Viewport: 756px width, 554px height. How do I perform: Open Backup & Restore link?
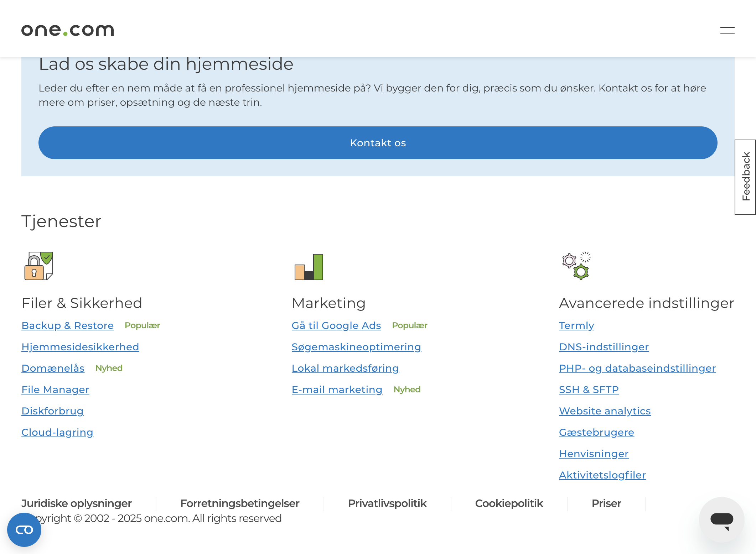click(68, 325)
